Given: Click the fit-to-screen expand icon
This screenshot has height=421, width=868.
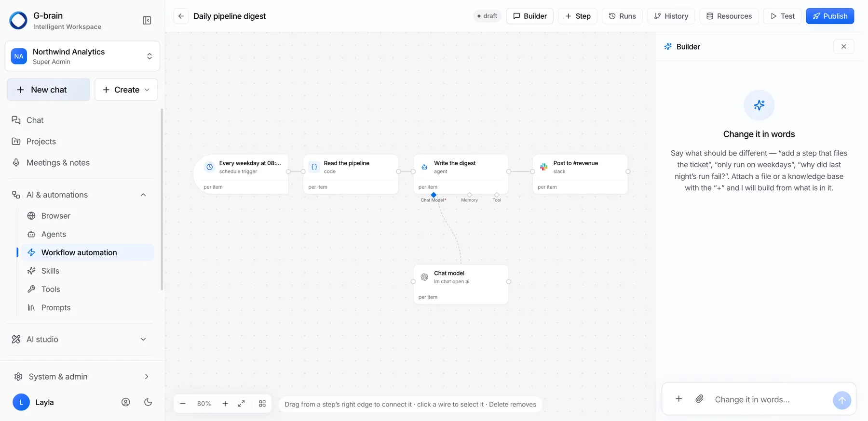Looking at the screenshot, I should click(x=242, y=404).
